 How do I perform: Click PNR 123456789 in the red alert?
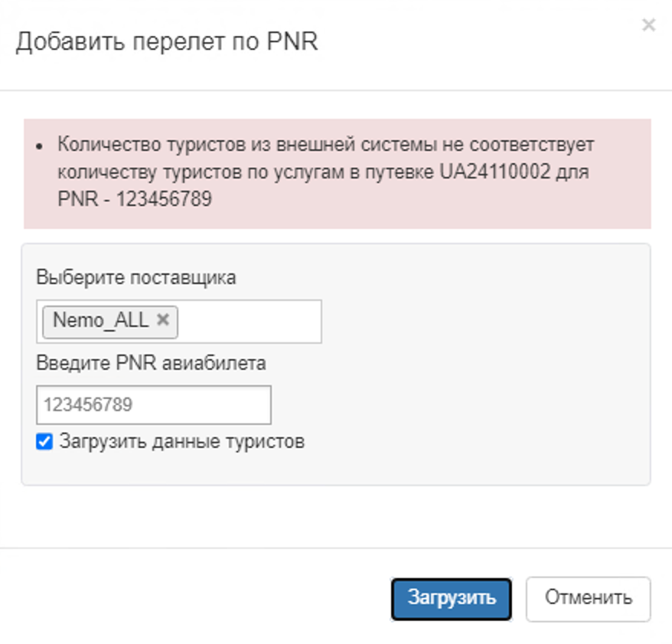point(164,200)
